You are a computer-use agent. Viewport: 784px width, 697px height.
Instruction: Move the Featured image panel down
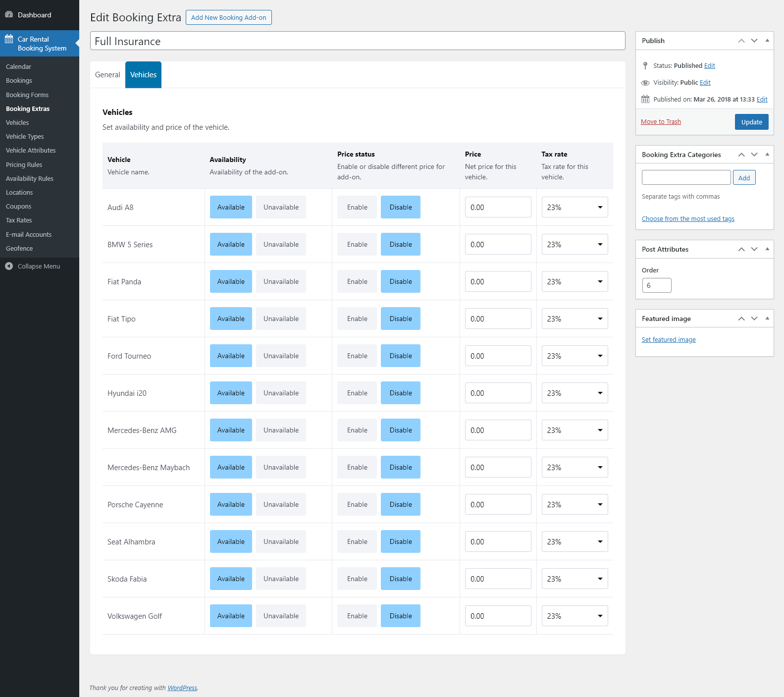754,319
